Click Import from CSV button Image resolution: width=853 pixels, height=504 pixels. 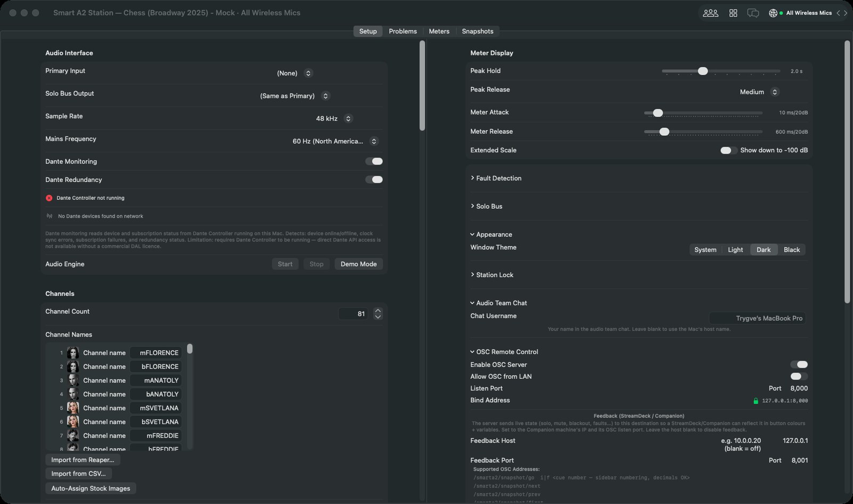(x=78, y=474)
